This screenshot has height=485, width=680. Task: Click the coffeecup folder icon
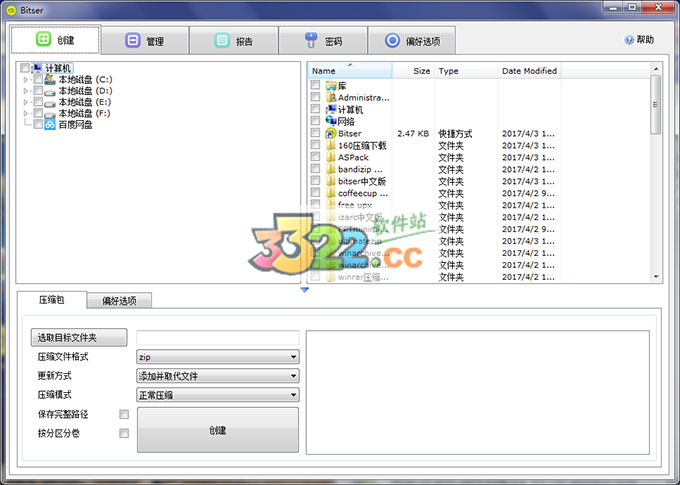[x=331, y=193]
